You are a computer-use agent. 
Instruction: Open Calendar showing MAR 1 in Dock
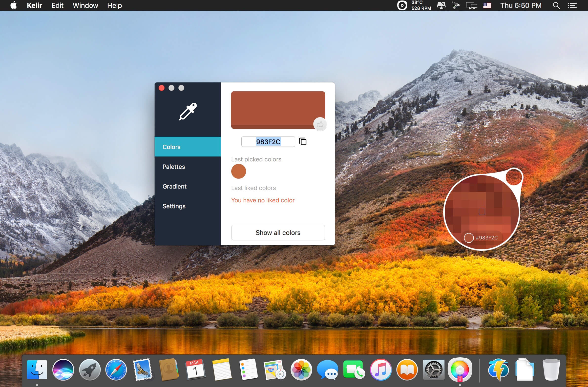(x=195, y=370)
